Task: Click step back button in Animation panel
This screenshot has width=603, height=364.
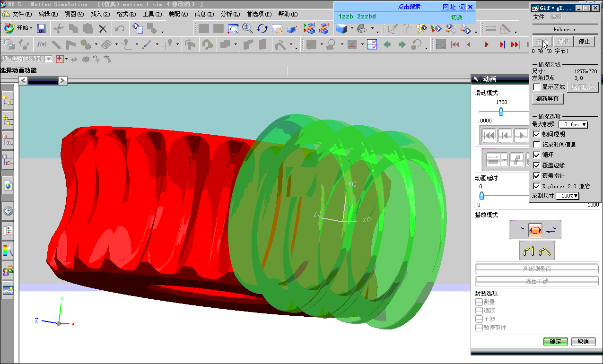Action: (505, 136)
